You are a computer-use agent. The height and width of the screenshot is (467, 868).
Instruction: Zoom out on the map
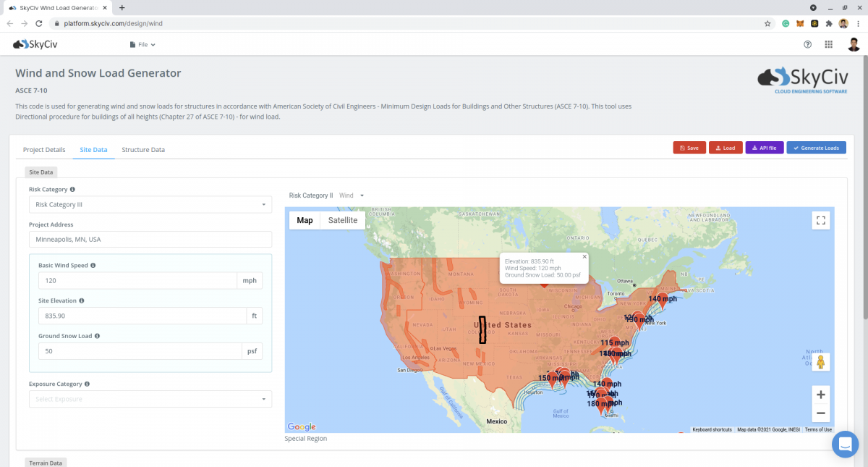[x=820, y=413]
